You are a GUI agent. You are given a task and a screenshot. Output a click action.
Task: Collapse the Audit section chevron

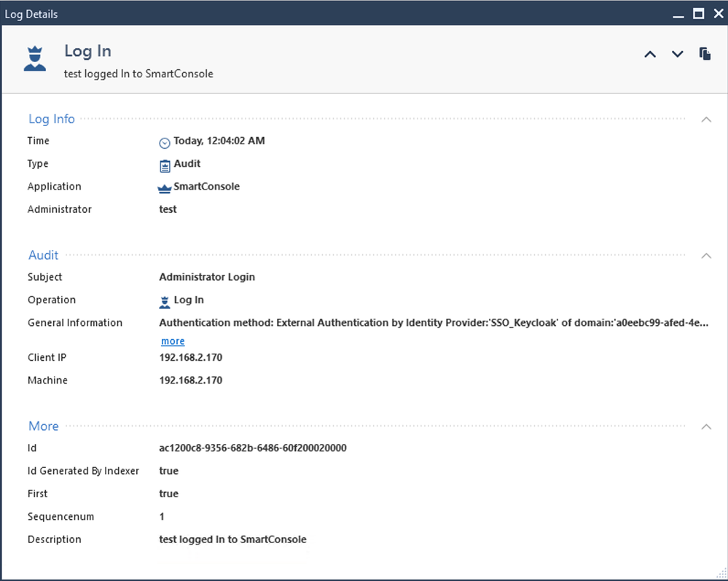(x=705, y=256)
